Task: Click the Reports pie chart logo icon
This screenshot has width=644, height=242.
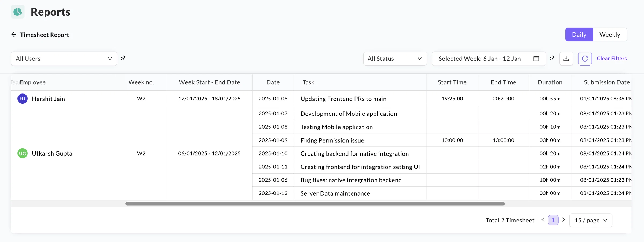Action: pyautogui.click(x=18, y=12)
